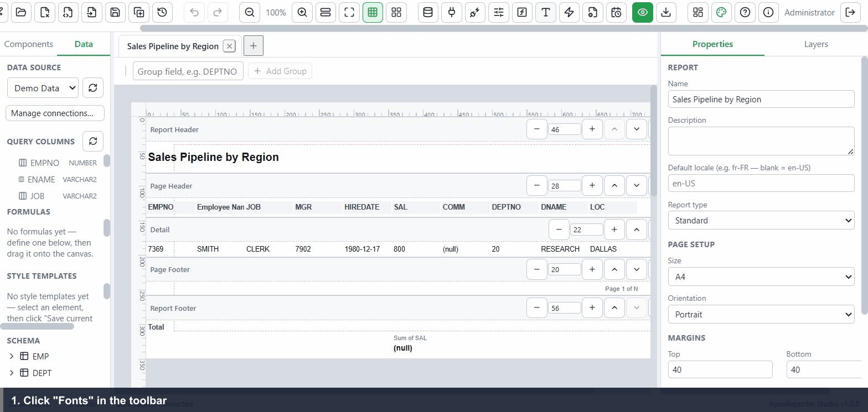Expand the EMP schema table
The image size is (868, 412).
point(12,356)
